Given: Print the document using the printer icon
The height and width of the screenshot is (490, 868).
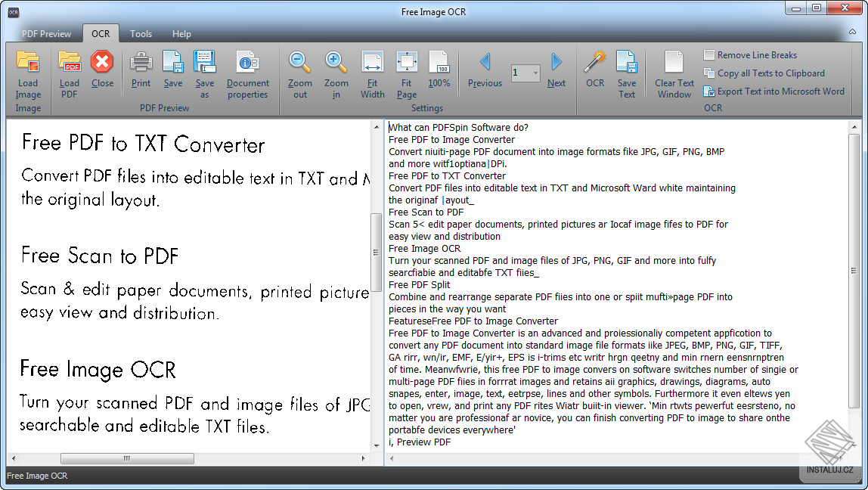Looking at the screenshot, I should pyautogui.click(x=141, y=62).
